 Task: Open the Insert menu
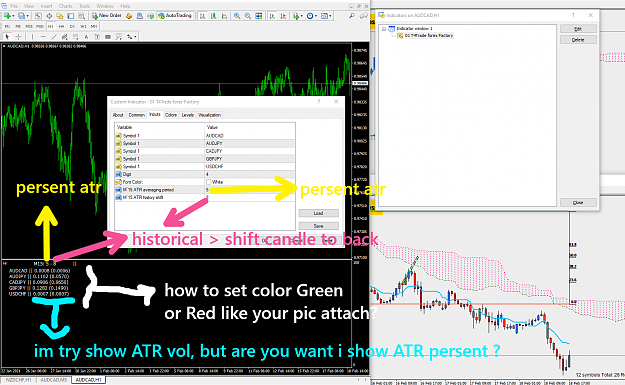point(46,6)
